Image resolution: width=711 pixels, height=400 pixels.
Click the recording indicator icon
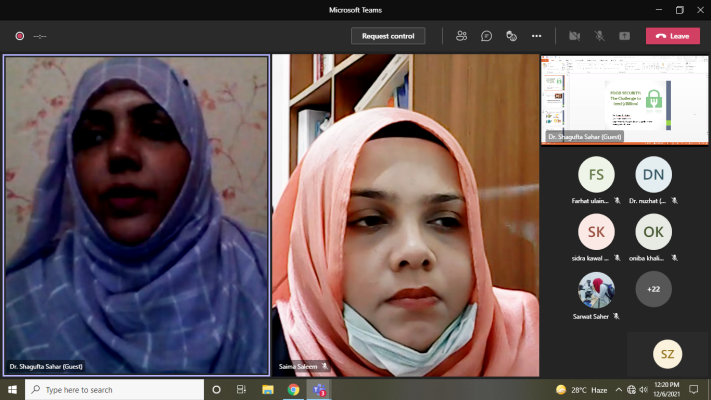coord(19,36)
